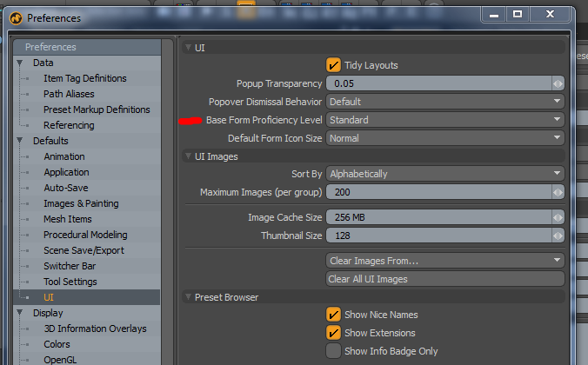Viewport: 588px width, 365px height.
Task: Open Tool Settings preferences
Action: tap(70, 282)
